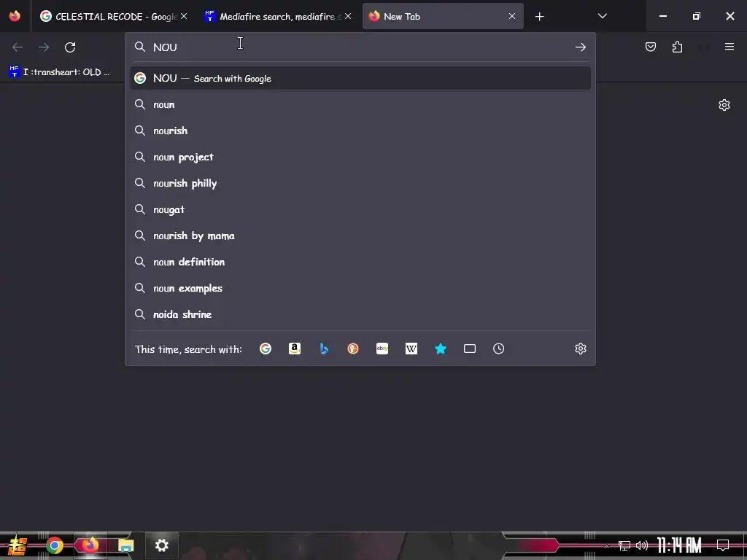Viewport: 747px width, 560px height.
Task: Search this time with Wikipedia
Action: click(x=411, y=349)
